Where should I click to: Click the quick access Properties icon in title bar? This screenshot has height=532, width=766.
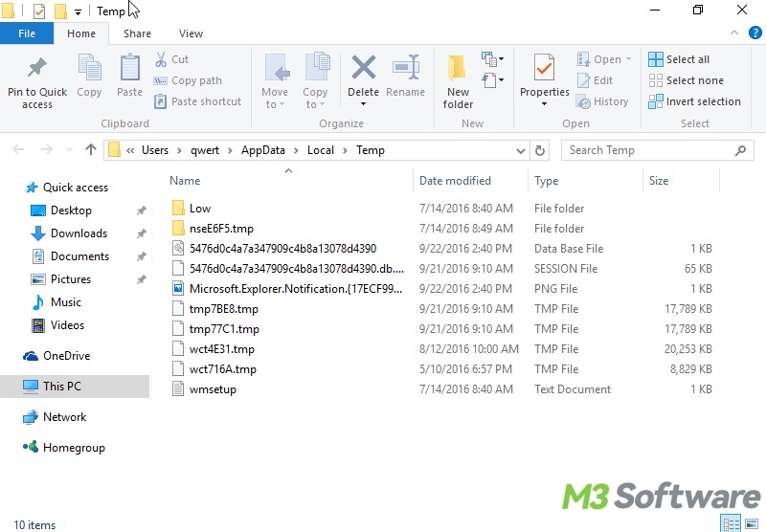(x=39, y=11)
